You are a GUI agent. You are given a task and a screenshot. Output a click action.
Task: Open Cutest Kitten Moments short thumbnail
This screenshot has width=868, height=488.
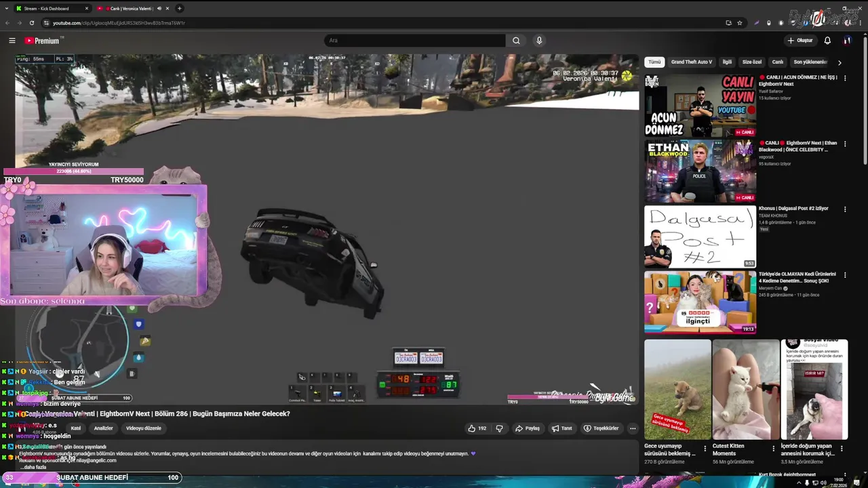pyautogui.click(x=746, y=389)
